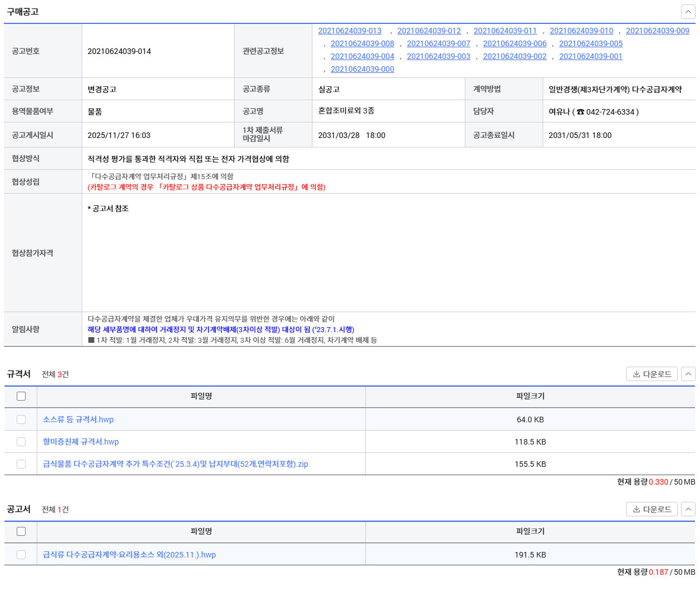Check the 소스류 등 규격서.hwp row
700x592 pixels.
click(x=21, y=420)
